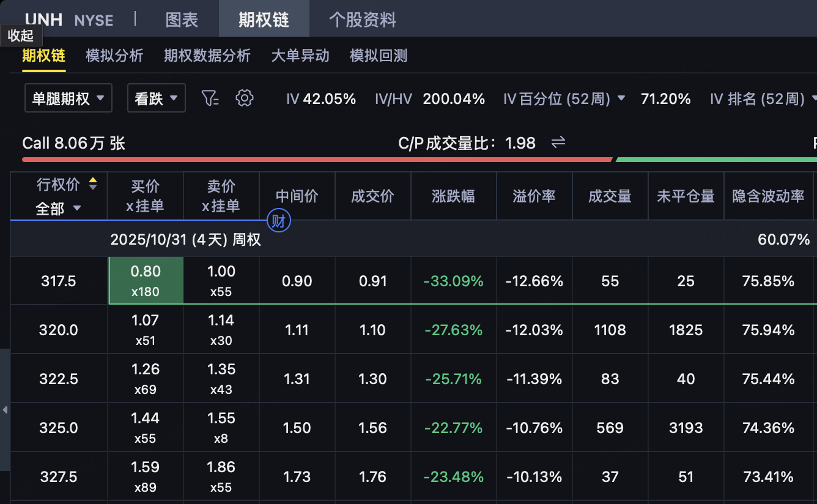Image resolution: width=817 pixels, height=504 pixels.
Task: Go to the 模拟分析 sub-tab
Action: tap(115, 56)
